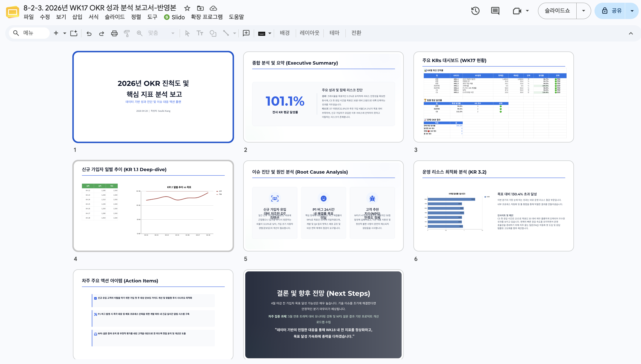Select the paint format roller icon

(x=127, y=33)
